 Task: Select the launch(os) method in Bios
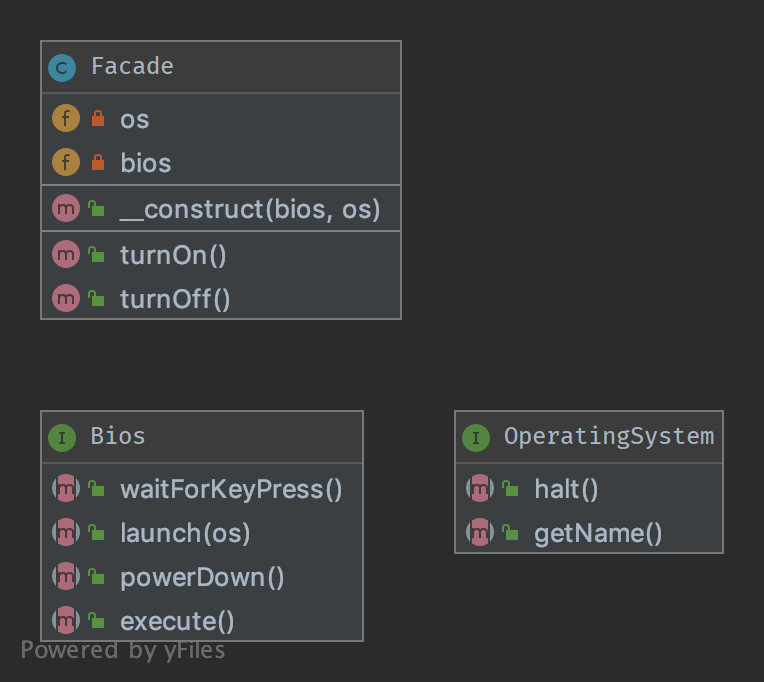[x=185, y=533]
